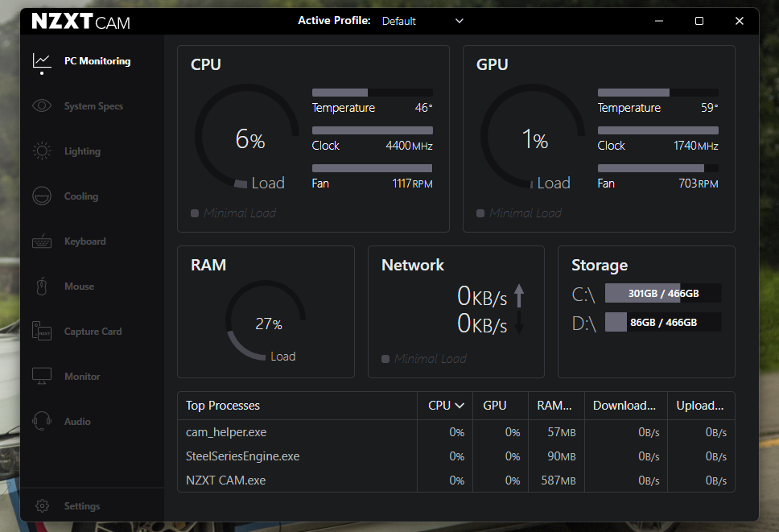
Task: Go to the Lighting section
Action: (82, 151)
